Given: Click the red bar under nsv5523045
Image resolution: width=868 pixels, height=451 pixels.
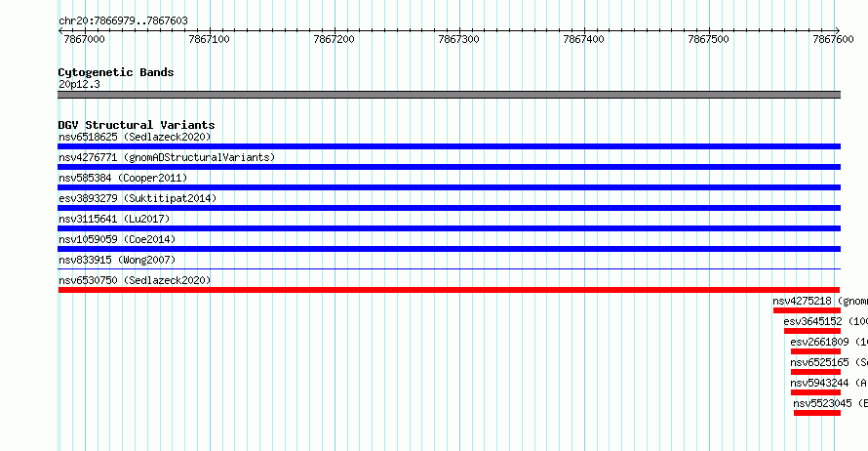Looking at the screenshot, I should [817, 413].
